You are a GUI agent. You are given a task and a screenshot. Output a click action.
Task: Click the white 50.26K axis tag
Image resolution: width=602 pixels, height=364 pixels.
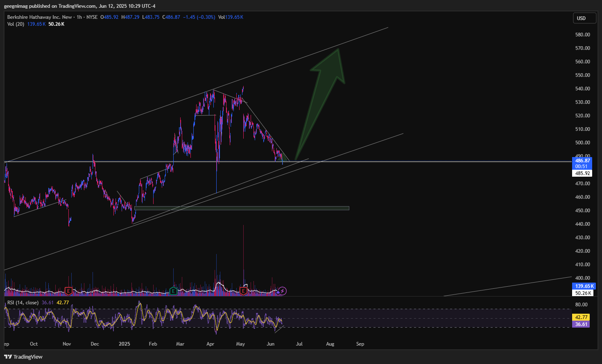click(583, 293)
